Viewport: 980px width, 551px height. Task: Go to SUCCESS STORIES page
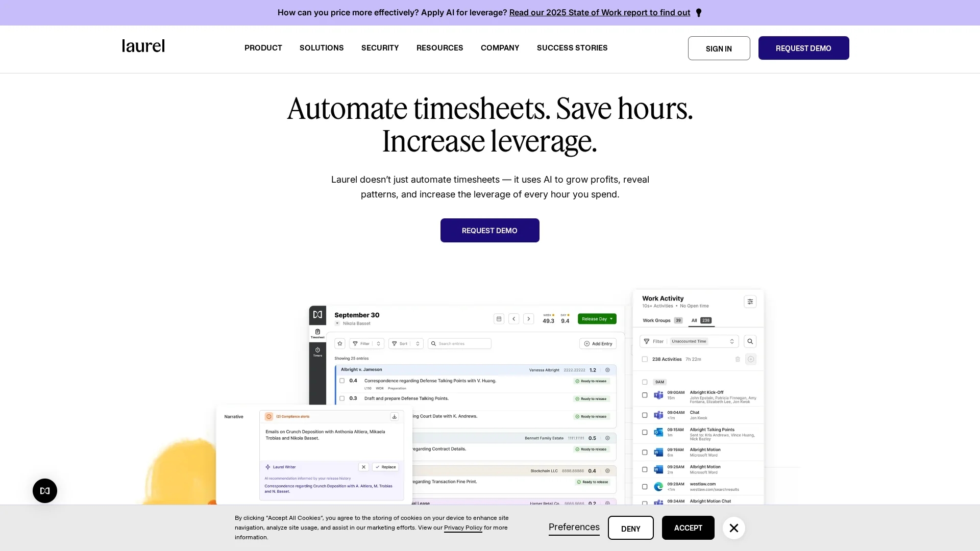[x=572, y=48]
